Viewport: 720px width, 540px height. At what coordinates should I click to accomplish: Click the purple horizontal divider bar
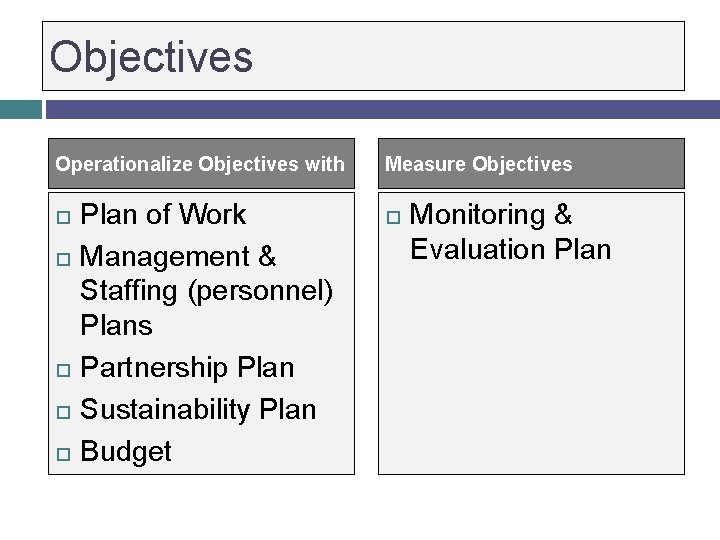(382, 109)
